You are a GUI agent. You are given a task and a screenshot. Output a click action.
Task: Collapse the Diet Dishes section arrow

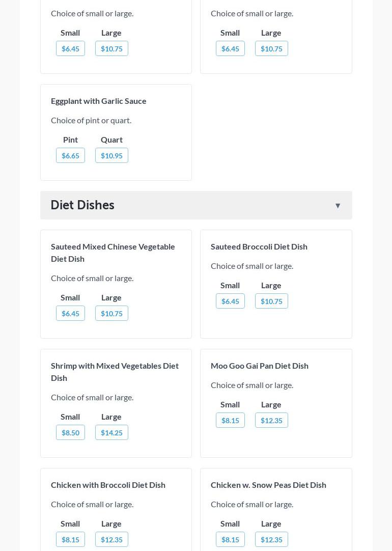click(x=338, y=206)
